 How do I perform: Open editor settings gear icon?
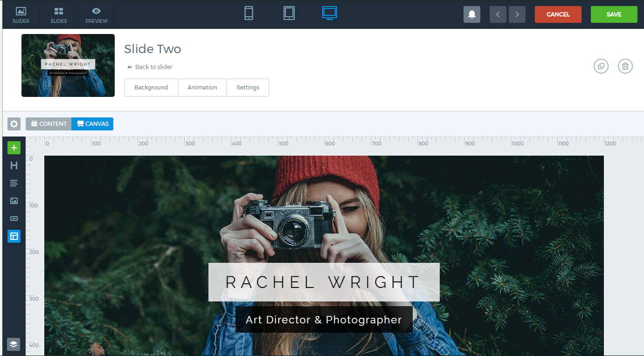[x=14, y=124]
